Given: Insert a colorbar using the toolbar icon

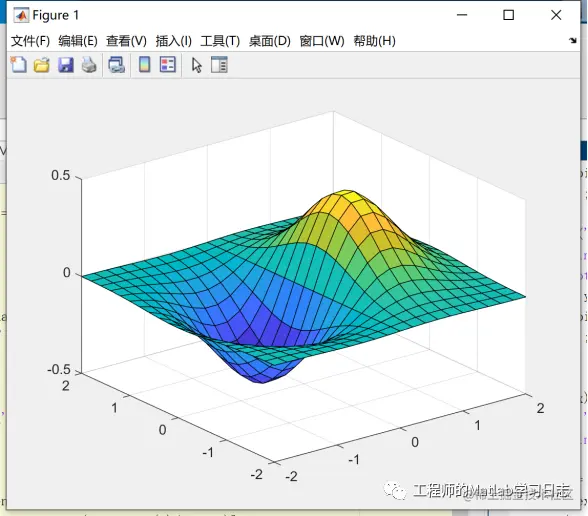Looking at the screenshot, I should coord(145,64).
